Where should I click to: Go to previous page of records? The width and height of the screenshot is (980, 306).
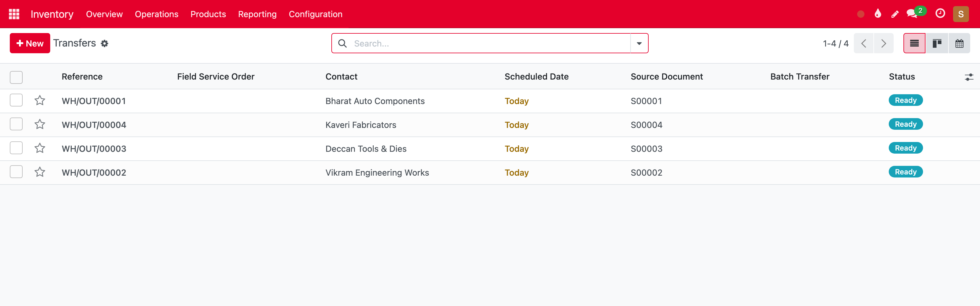[x=864, y=43]
